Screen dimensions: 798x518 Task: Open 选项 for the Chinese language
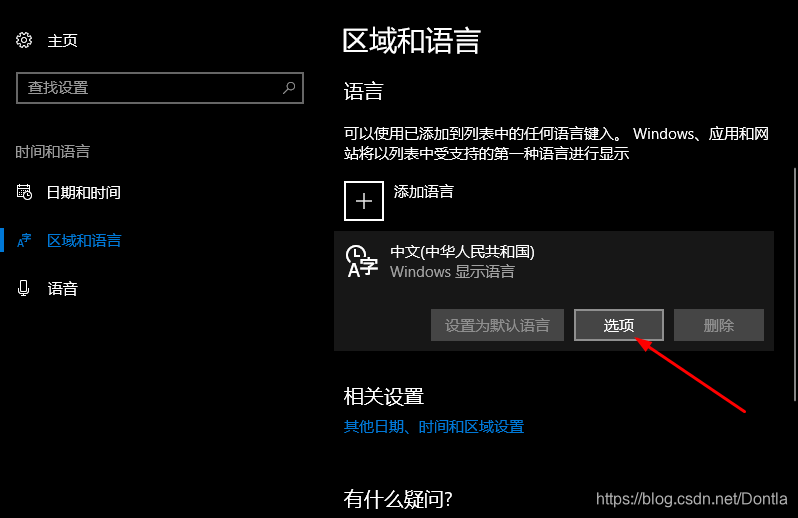tap(619, 325)
